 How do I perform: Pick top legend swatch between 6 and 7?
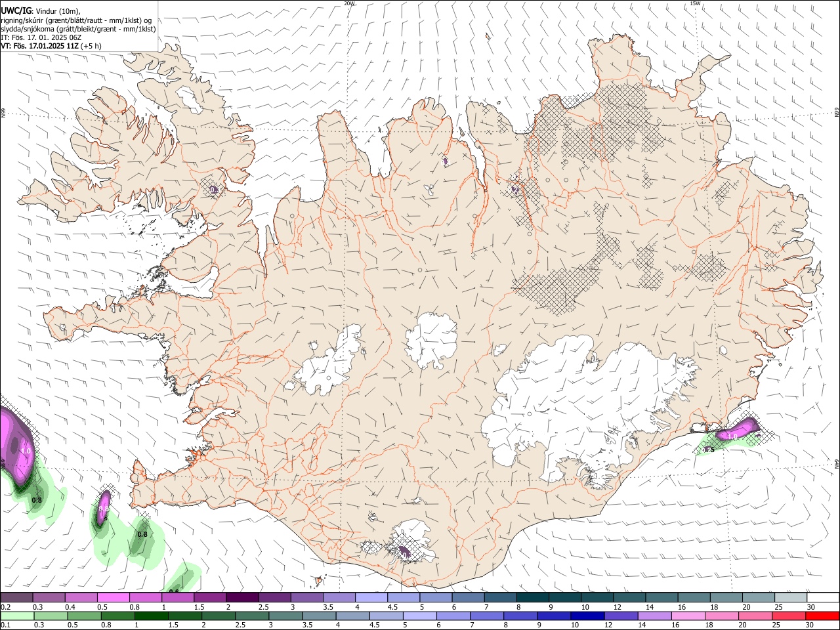(x=468, y=597)
